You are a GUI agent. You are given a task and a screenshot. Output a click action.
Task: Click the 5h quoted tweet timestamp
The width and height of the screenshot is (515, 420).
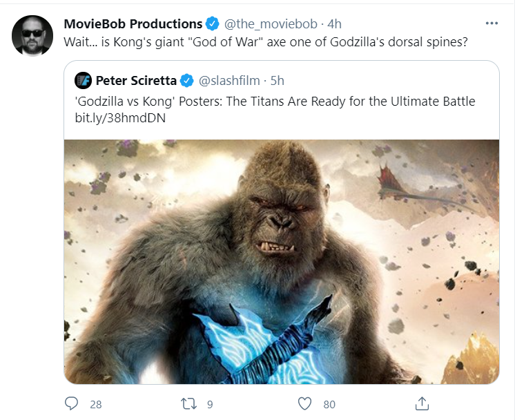(x=277, y=81)
